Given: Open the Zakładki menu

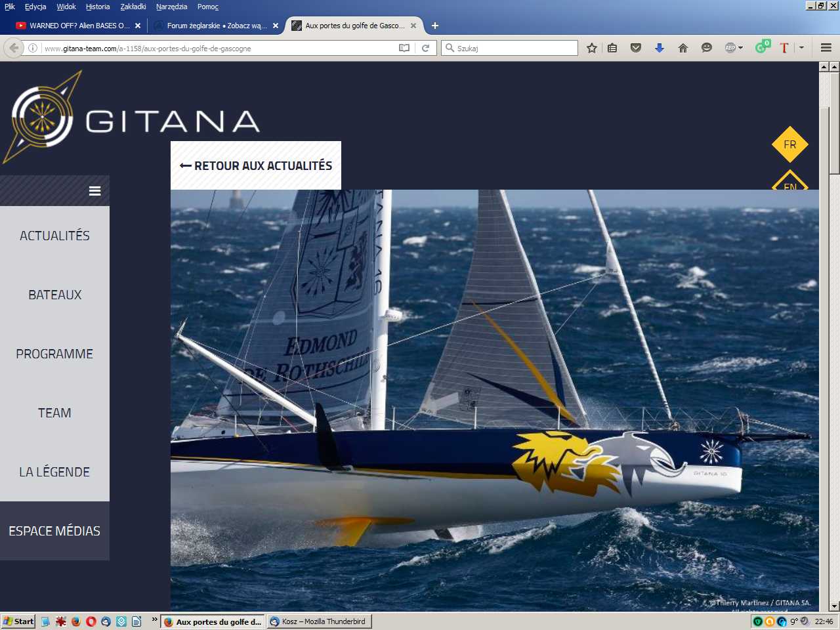Looking at the screenshot, I should [133, 7].
